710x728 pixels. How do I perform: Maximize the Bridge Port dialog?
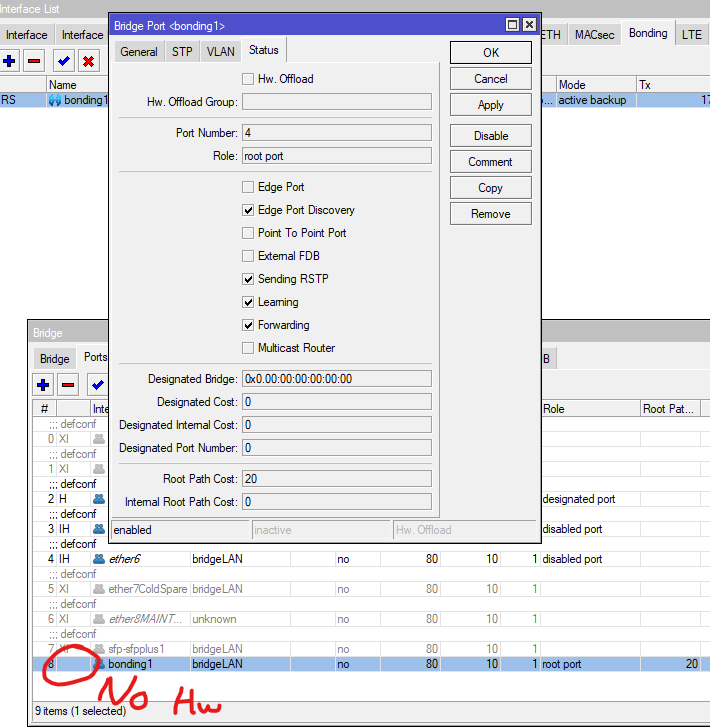click(512, 25)
